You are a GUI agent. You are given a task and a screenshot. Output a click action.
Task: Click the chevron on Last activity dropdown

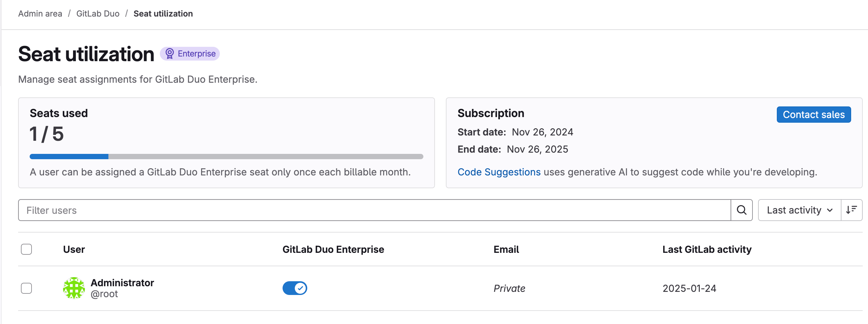(x=830, y=210)
